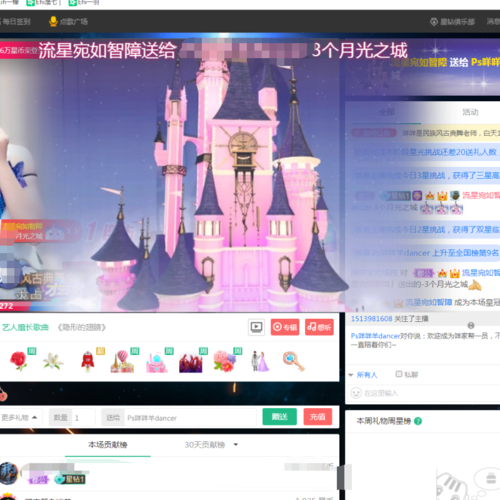Click 流星宛如智障 in the crown message
Image resolution: width=500 pixels, height=500 pixels.
[428, 302]
